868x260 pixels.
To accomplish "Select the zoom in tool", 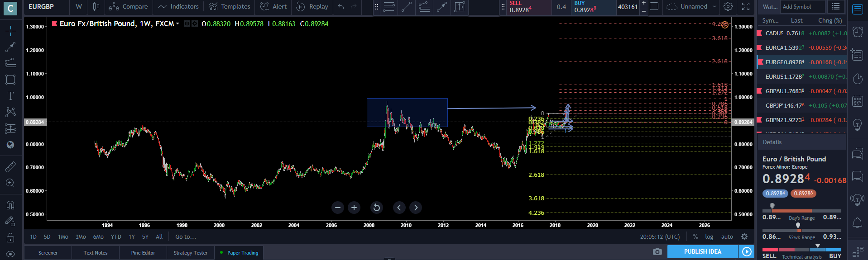I will [x=10, y=183].
